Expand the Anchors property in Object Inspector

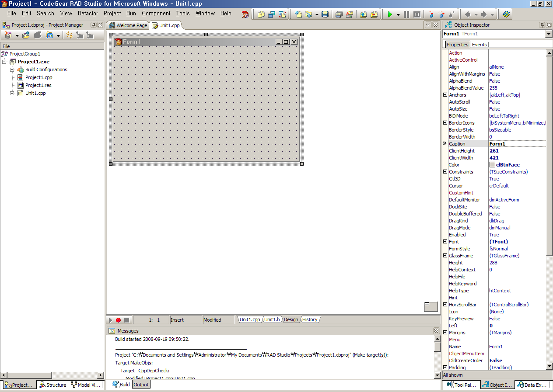point(445,95)
